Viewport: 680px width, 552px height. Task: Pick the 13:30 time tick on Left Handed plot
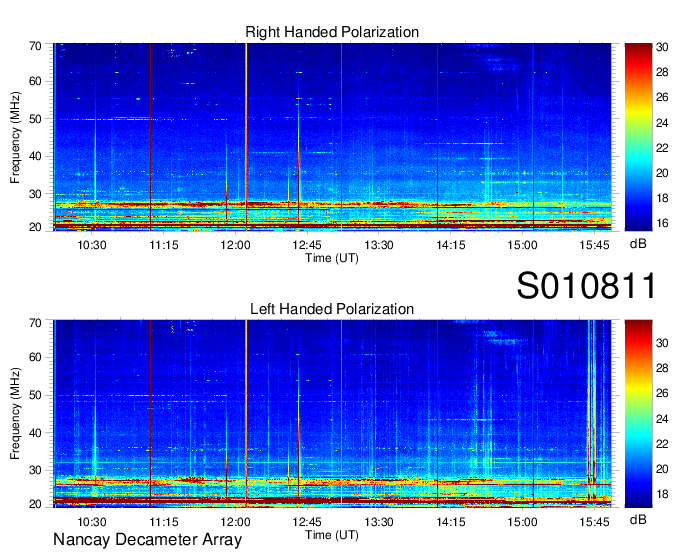pos(379,522)
